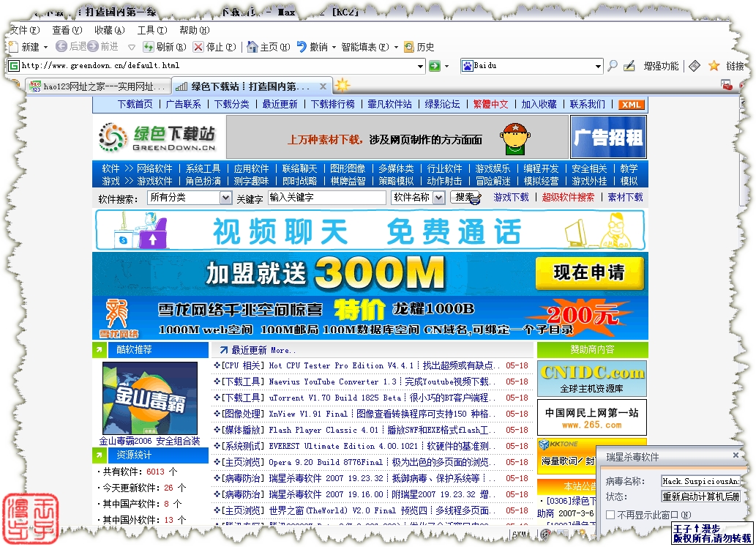Click the orange XML feed badge
Image resolution: width=756 pixels, height=547 pixels.
[631, 104]
